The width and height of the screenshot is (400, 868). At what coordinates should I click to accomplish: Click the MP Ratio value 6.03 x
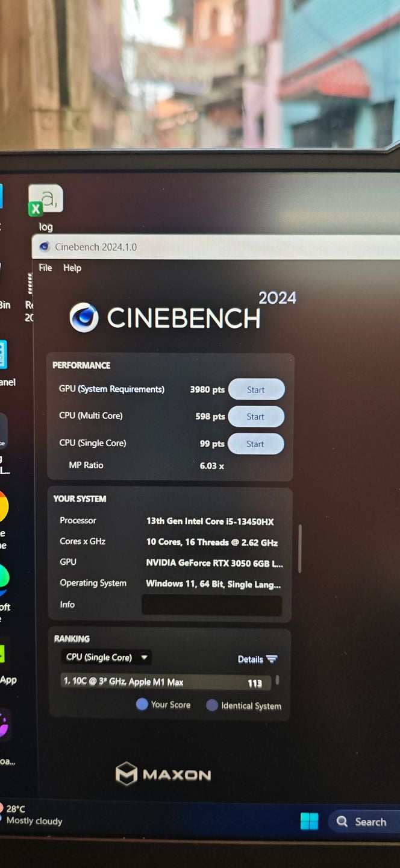point(212,466)
